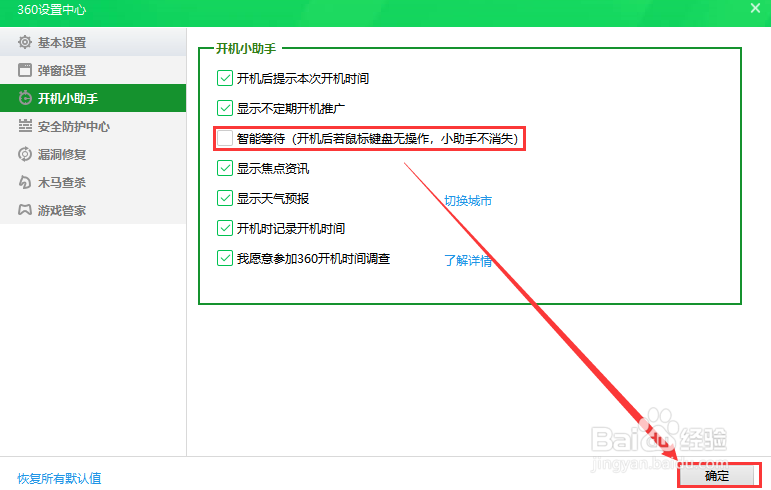Screen dimensions: 771x490
Task: Close the 360设置中心 window
Action: (x=755, y=8)
